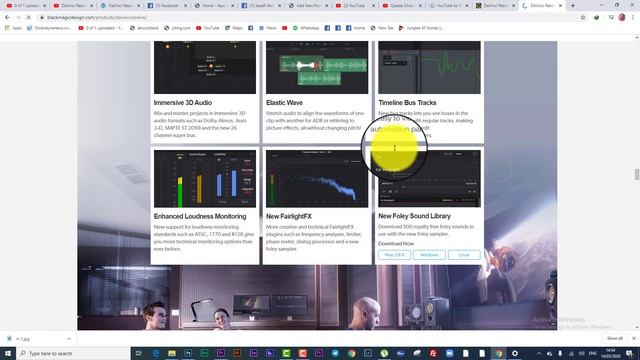Open the News bookmark
The height and width of the screenshot is (360, 640).
pos(267,28)
